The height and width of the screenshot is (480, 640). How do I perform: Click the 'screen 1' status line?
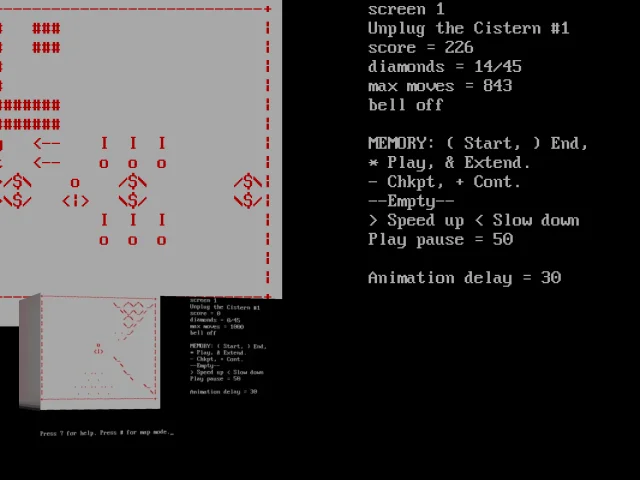(x=406, y=9)
